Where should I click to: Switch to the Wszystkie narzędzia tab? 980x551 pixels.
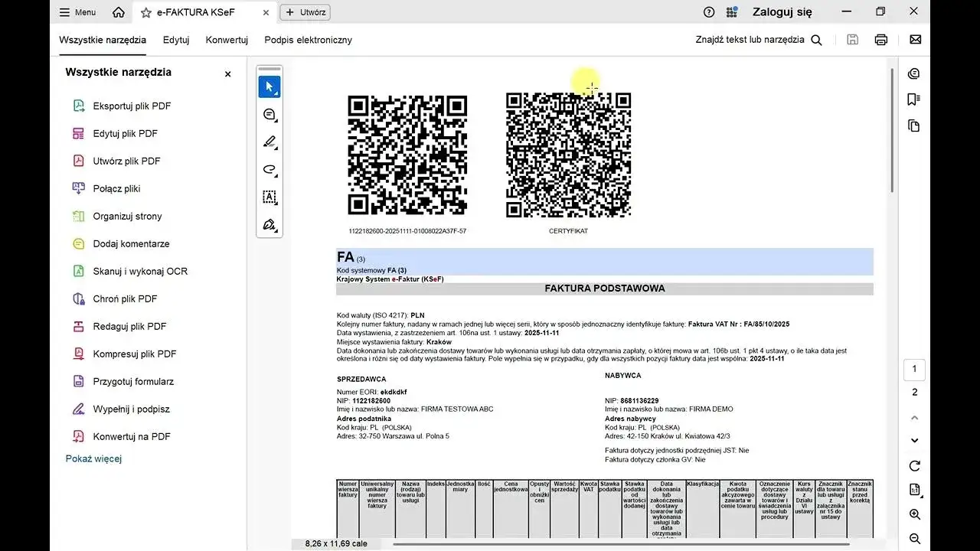103,40
